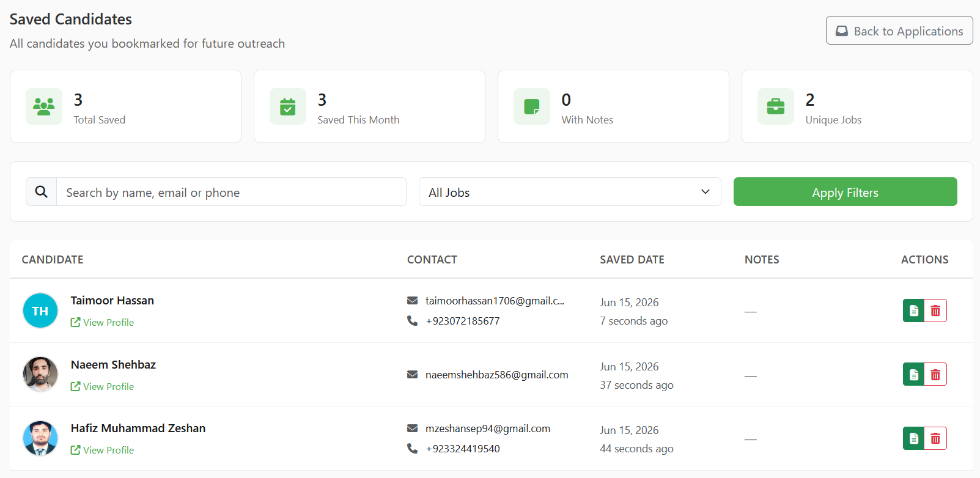Click the CANDIDATE column header
Viewport: 980px width, 478px height.
click(x=53, y=259)
